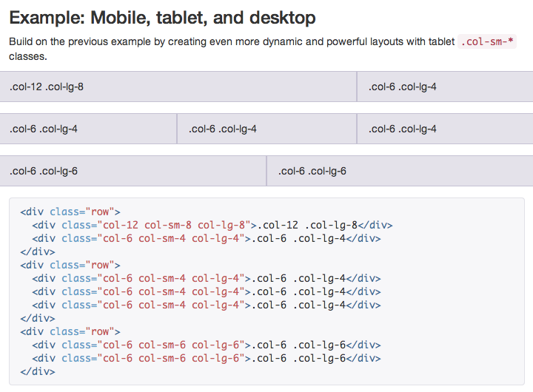Select the left cell of the three-column row
This screenshot has height=392, width=533.
[x=88, y=129]
